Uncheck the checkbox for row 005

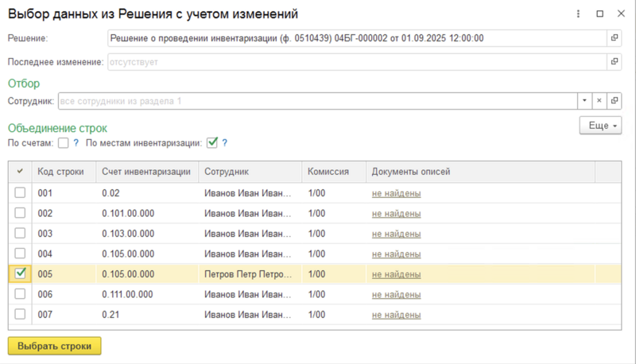coord(21,273)
